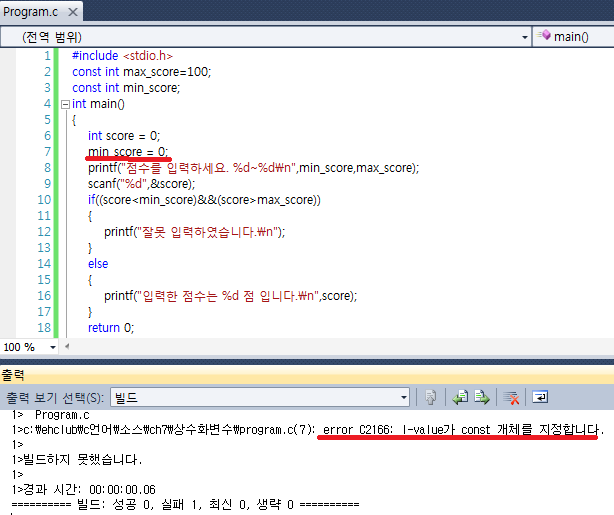Click the Find Message in Code icon
Screen dimensions: 614x515
[x=431, y=398]
